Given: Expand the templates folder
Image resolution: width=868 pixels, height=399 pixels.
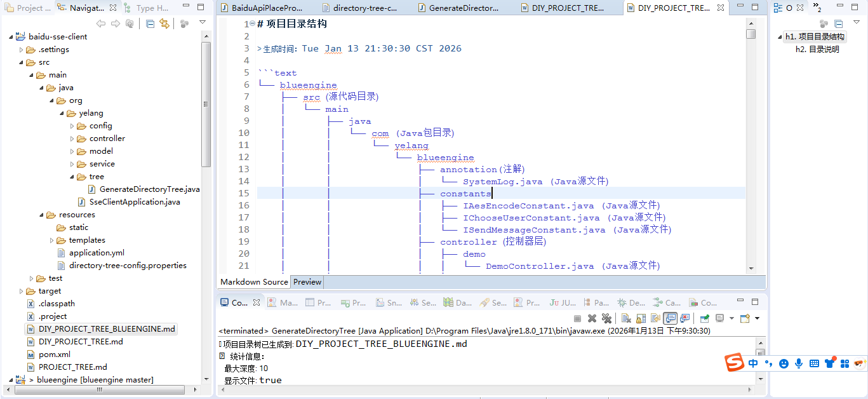Looking at the screenshot, I should pyautogui.click(x=51, y=240).
